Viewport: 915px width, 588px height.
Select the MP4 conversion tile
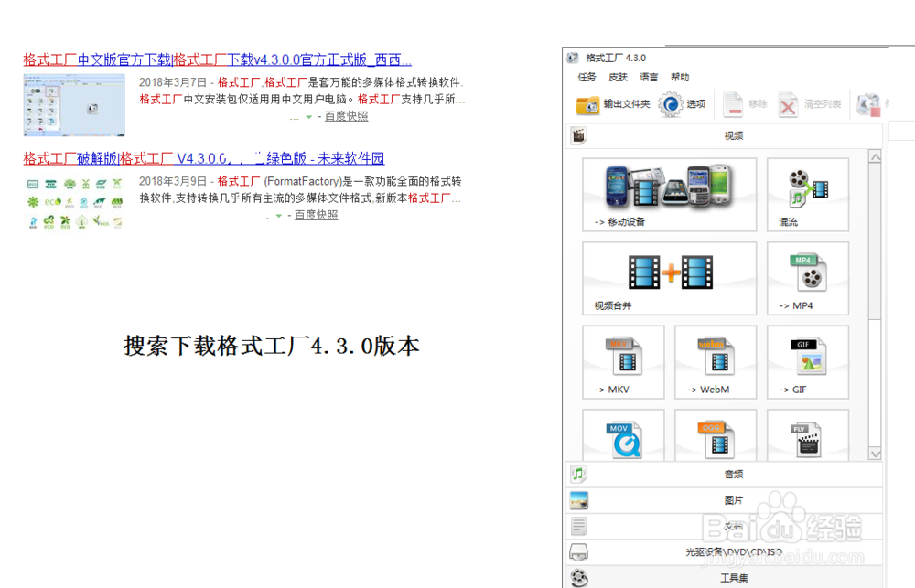(808, 279)
